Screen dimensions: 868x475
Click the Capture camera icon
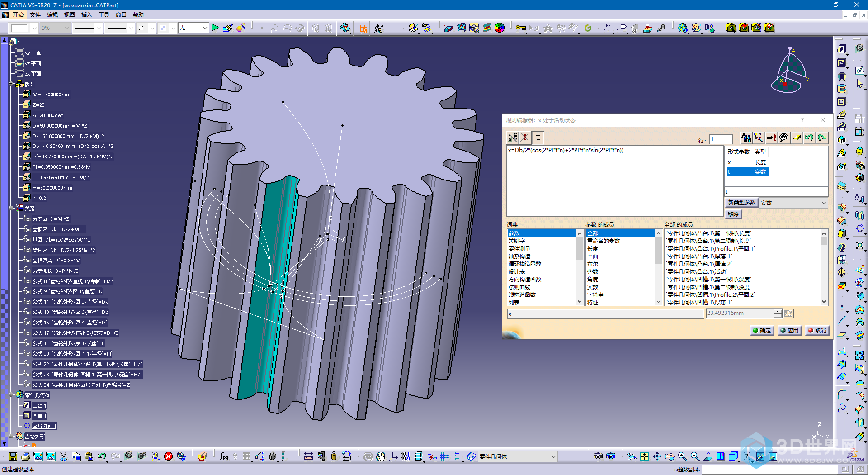point(598,456)
